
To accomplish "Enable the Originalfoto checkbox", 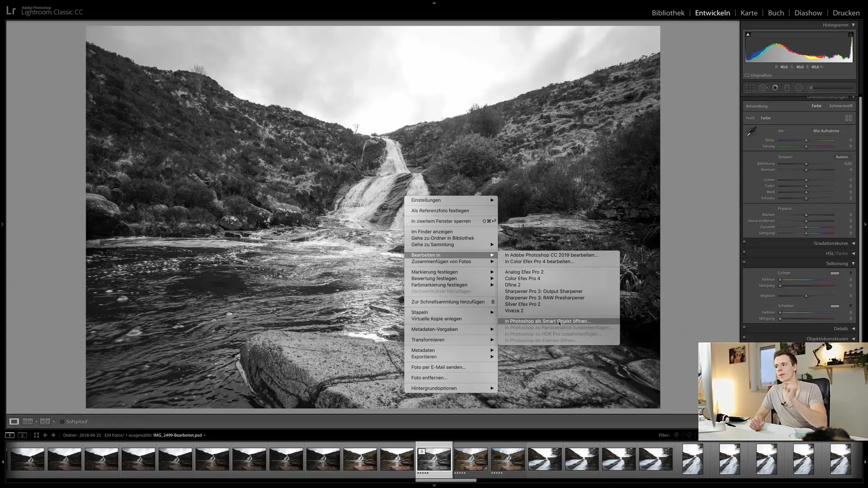I will pos(747,75).
